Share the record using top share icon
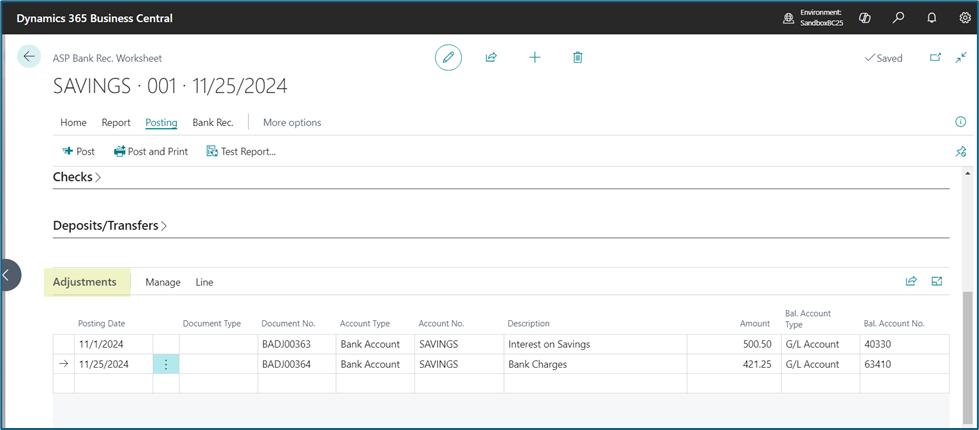Image resolution: width=979 pixels, height=430 pixels. click(491, 57)
